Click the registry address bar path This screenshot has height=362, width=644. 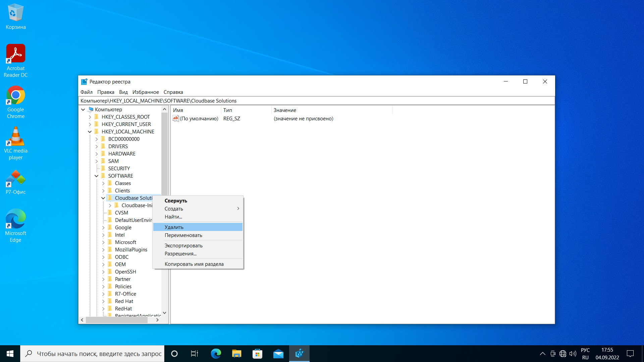pos(316,101)
